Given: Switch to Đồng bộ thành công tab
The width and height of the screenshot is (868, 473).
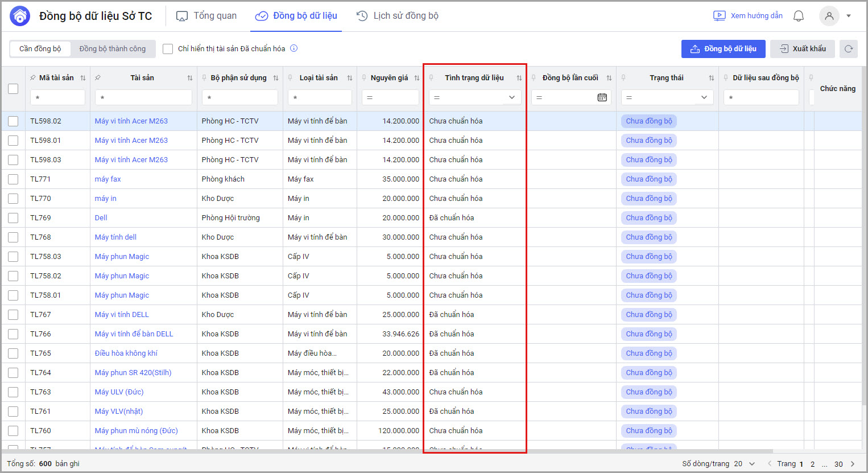Looking at the screenshot, I should (112, 49).
